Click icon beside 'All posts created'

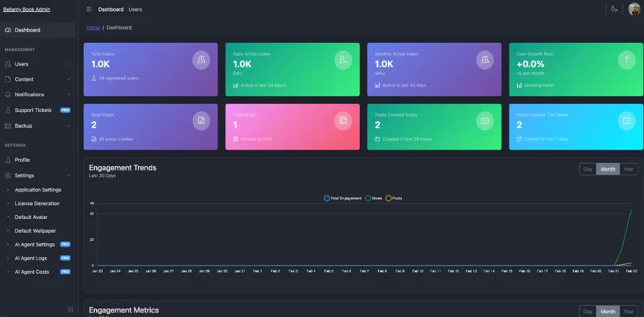click(94, 139)
